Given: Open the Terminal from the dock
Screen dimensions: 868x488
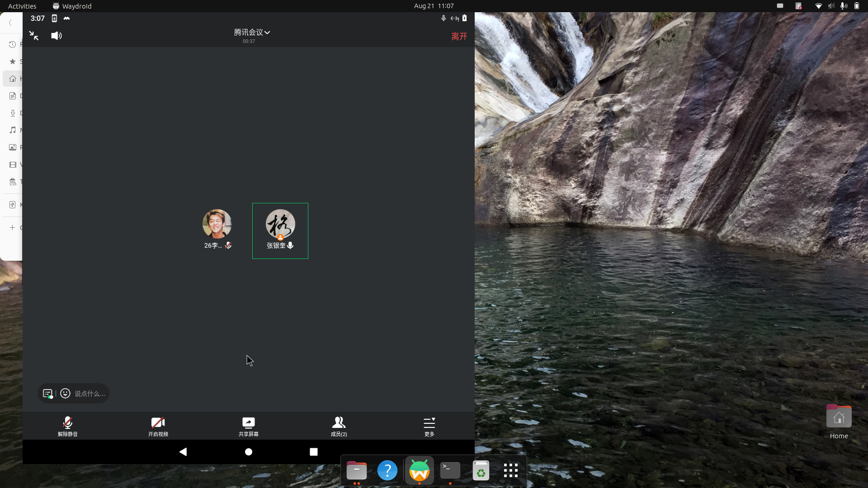Looking at the screenshot, I should click(450, 471).
